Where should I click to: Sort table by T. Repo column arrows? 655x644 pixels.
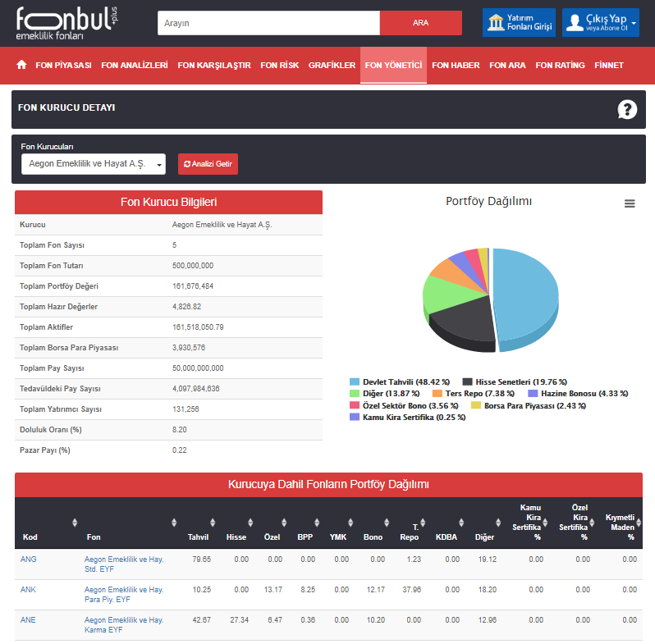coord(424,523)
